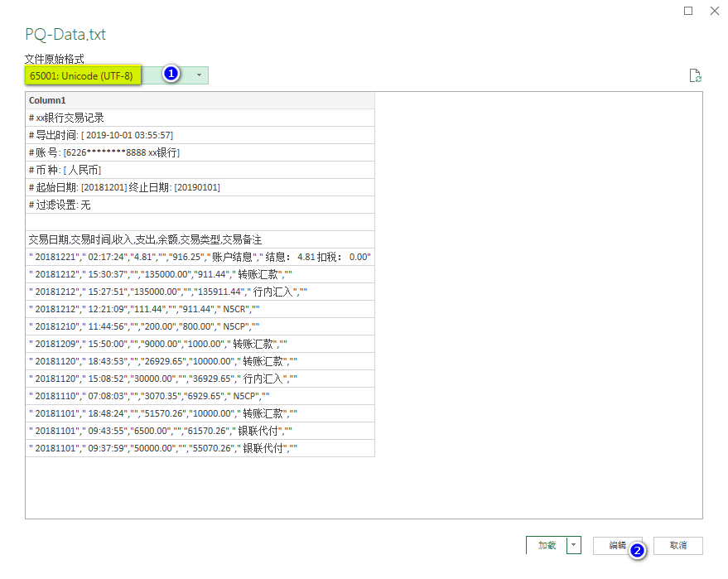Select the row '# xx银行交易记录'
This screenshot has height=579, width=728.
[200, 118]
